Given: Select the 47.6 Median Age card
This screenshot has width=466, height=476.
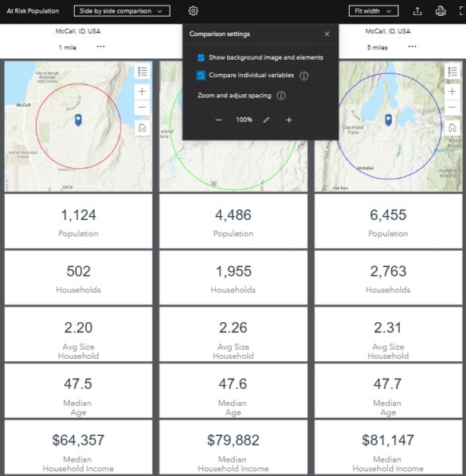Looking at the screenshot, I should click(x=233, y=391).
